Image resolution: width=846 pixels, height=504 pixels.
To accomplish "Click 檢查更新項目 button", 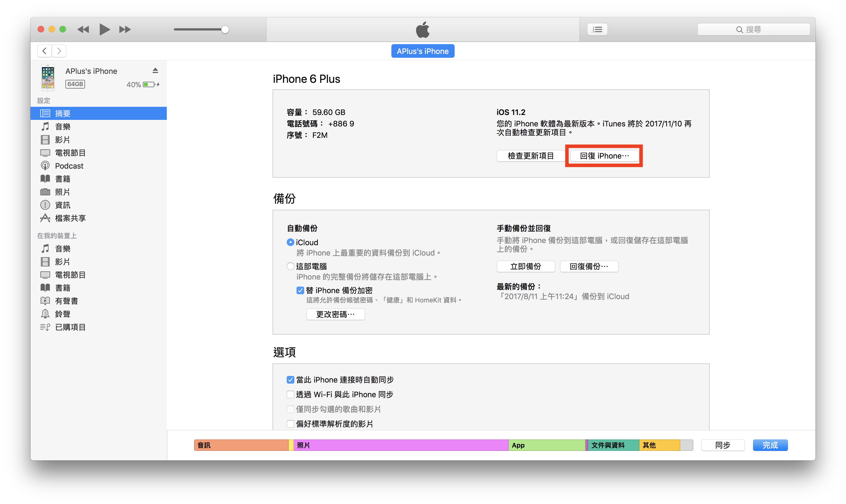I will [x=530, y=156].
